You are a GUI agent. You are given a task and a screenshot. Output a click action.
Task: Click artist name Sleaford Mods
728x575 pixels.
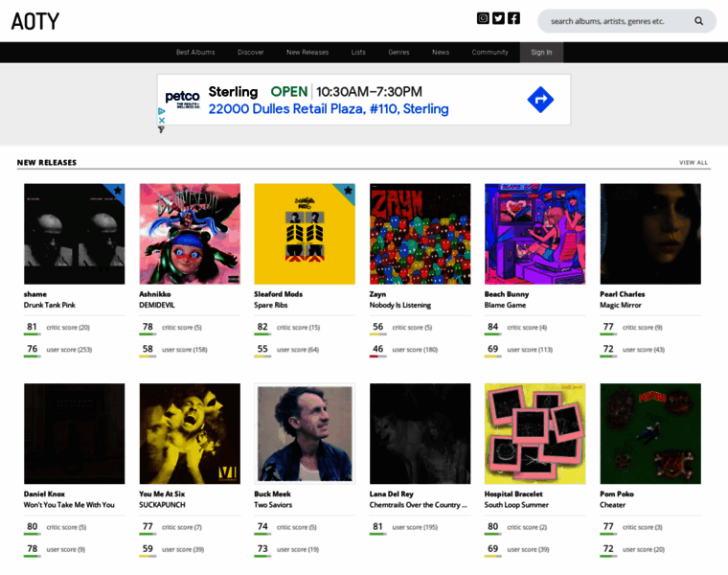tap(278, 294)
